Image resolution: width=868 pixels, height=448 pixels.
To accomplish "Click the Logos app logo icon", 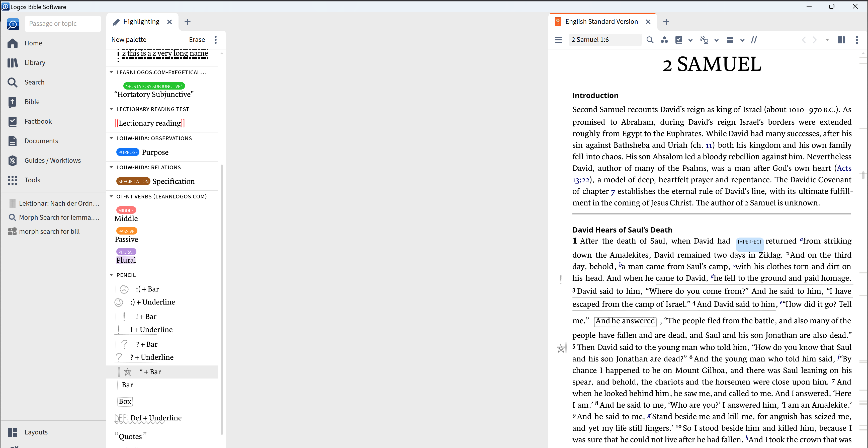I will [x=13, y=24].
